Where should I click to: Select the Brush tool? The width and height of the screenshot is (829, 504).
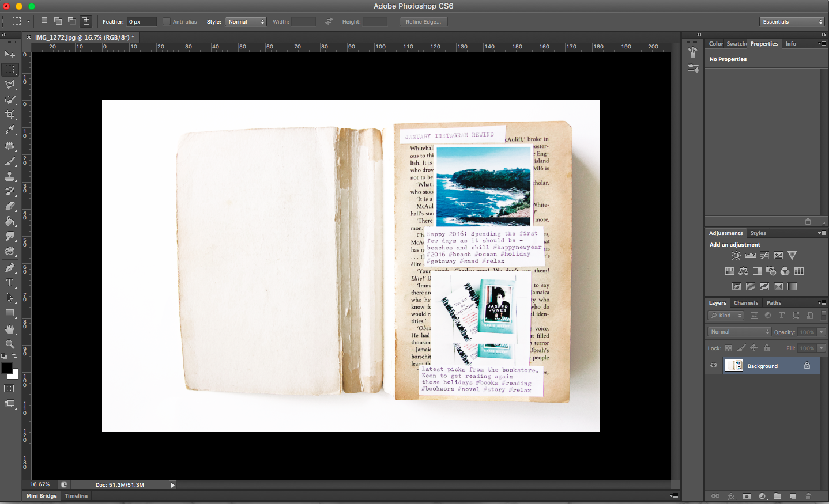[x=10, y=161]
